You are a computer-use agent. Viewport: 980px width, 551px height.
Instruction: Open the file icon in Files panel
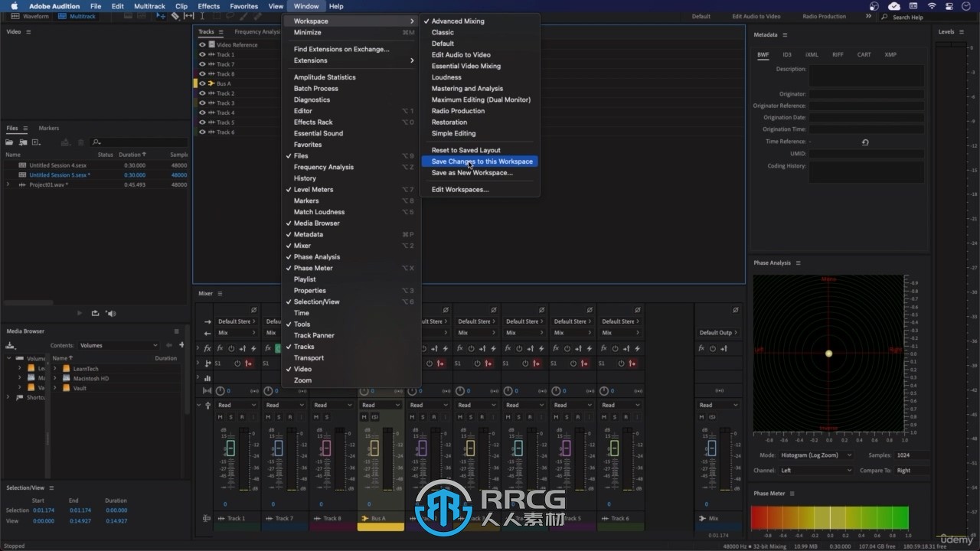click(10, 142)
